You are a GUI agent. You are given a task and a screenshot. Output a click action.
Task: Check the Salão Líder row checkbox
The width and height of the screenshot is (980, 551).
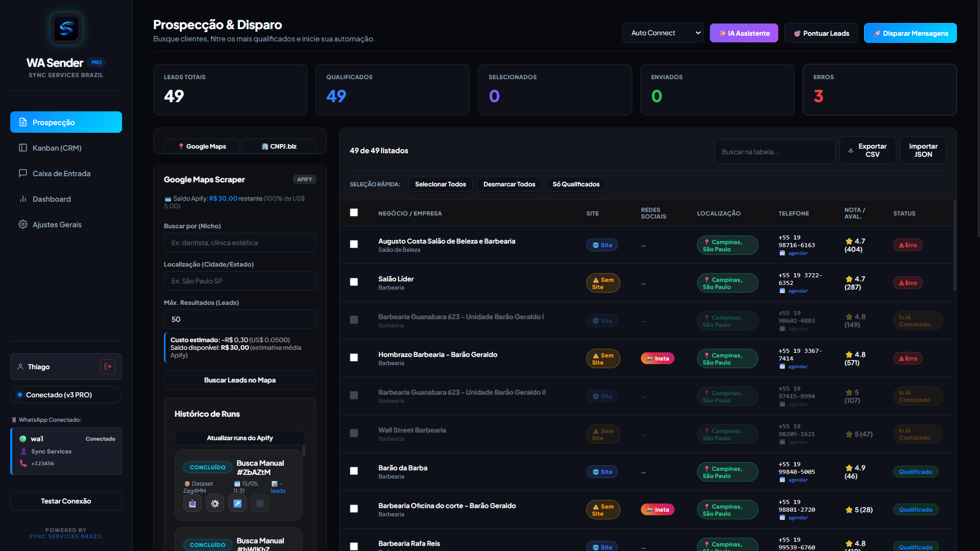354,282
